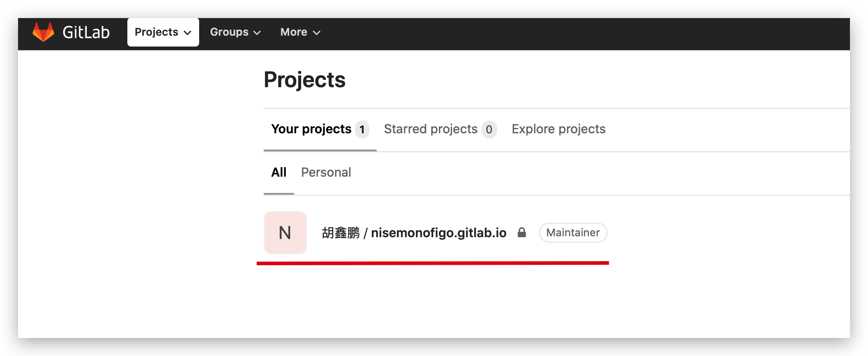The image size is (868, 356).
Task: Open the Explore projects tab
Action: click(x=559, y=129)
